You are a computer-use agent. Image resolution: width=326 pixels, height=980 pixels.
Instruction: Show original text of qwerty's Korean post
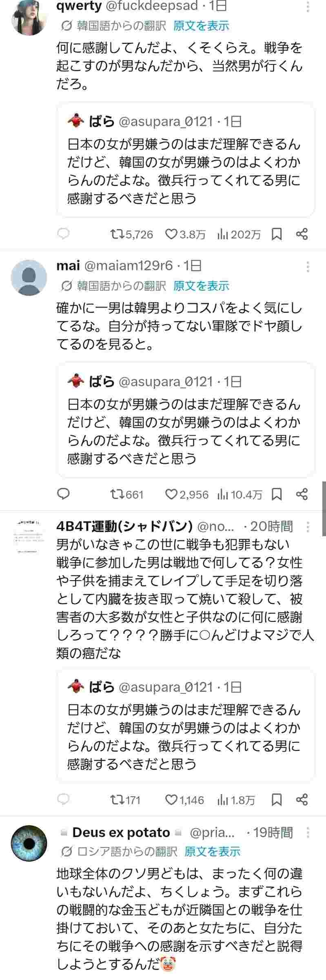(x=201, y=26)
